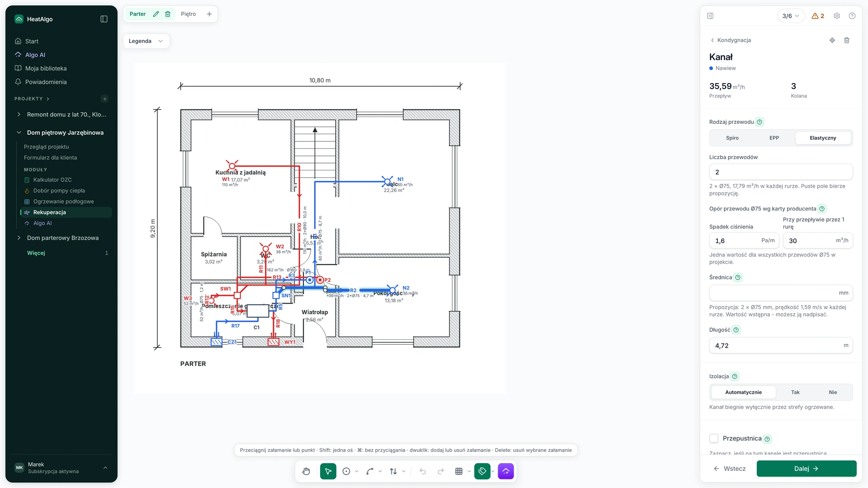Open the Rekuperacja module
This screenshot has width=868, height=488.
(66, 212)
